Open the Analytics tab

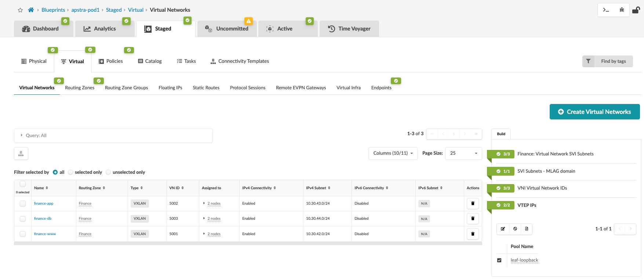105,29
